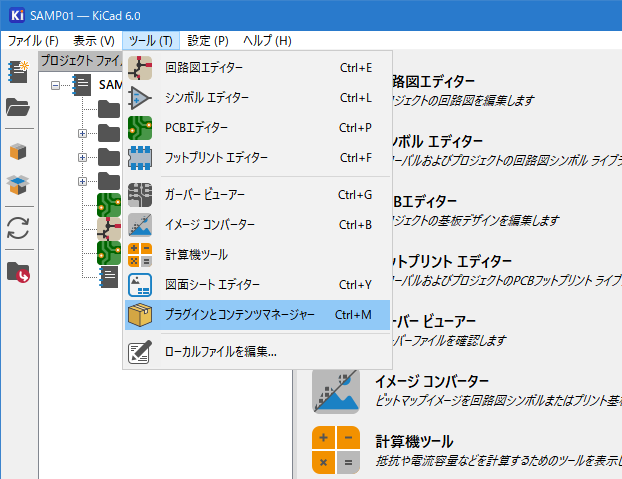Click the SAMP01 project root notebook icon
The width and height of the screenshot is (622, 479).
coord(82,85)
